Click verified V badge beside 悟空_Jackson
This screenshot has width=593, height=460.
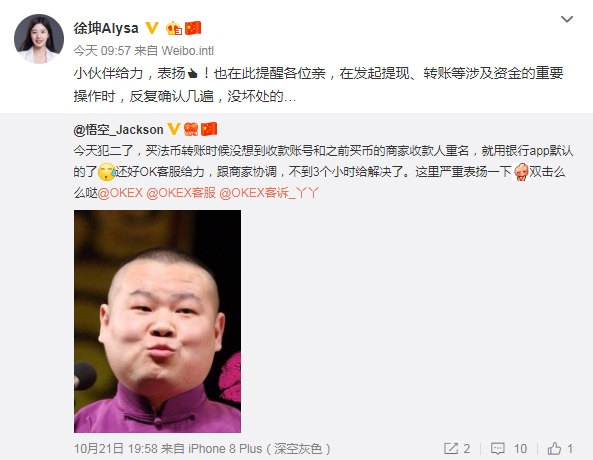pyautogui.click(x=174, y=129)
